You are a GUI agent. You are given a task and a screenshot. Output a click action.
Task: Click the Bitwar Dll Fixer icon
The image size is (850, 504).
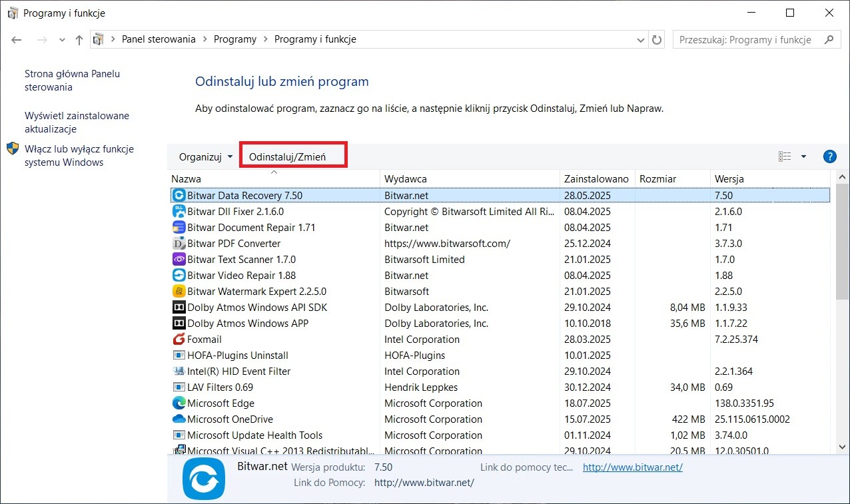(x=179, y=211)
